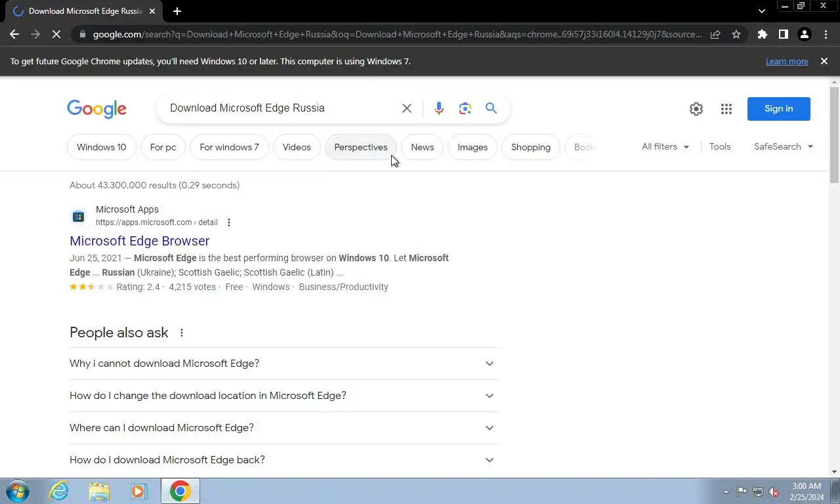
Task: Open Action Center flag icon
Action: (742, 492)
